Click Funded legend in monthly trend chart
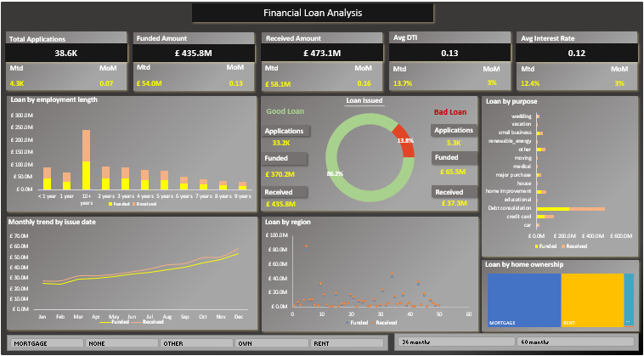This screenshot has width=644, height=356. tap(114, 322)
